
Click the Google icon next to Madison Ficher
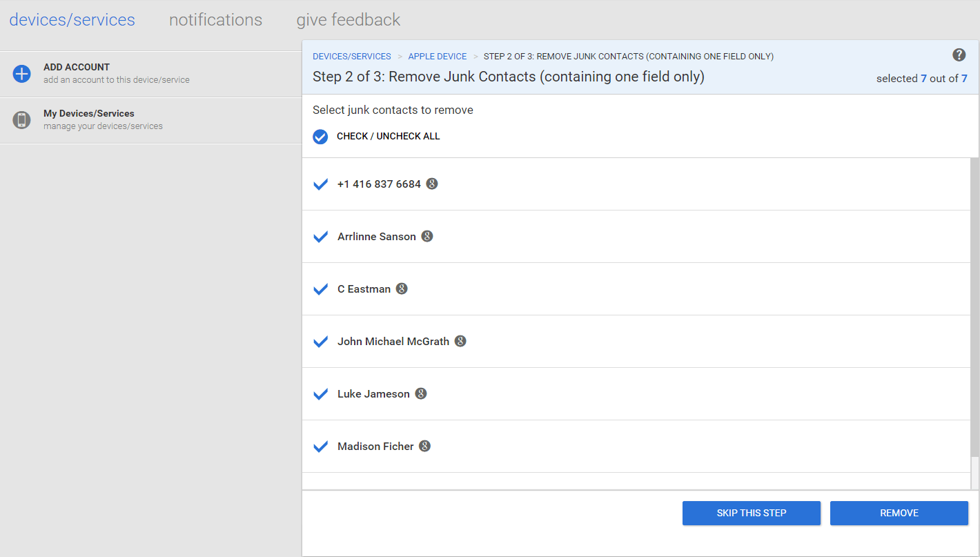425,446
